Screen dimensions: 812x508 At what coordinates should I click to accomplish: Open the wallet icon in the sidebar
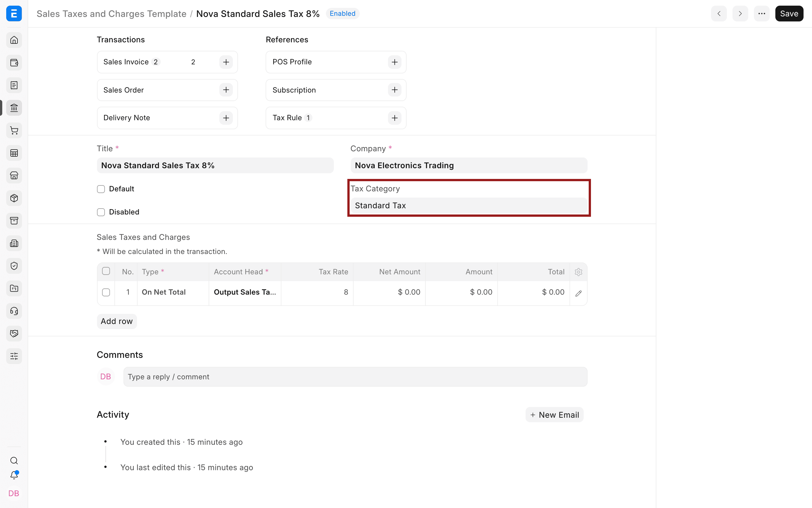coord(14,63)
